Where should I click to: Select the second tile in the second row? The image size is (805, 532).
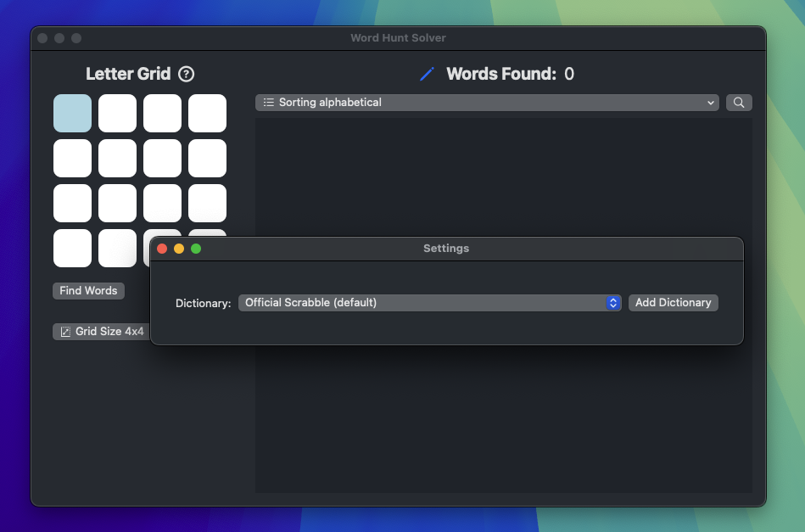point(117,158)
